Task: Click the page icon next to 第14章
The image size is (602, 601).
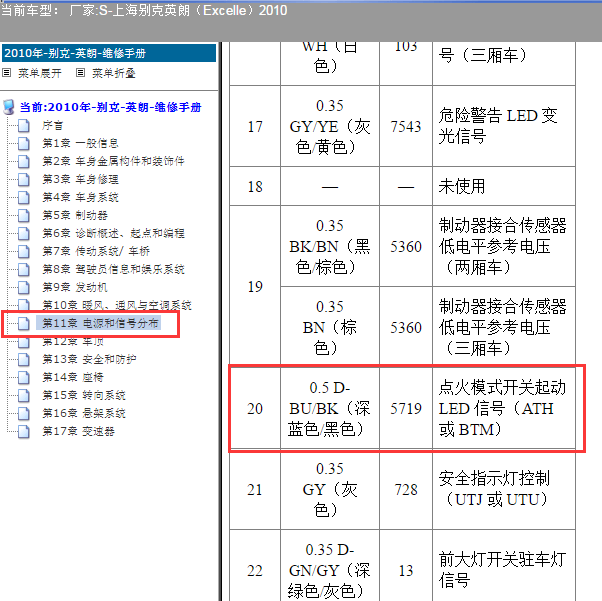Action: [24, 377]
